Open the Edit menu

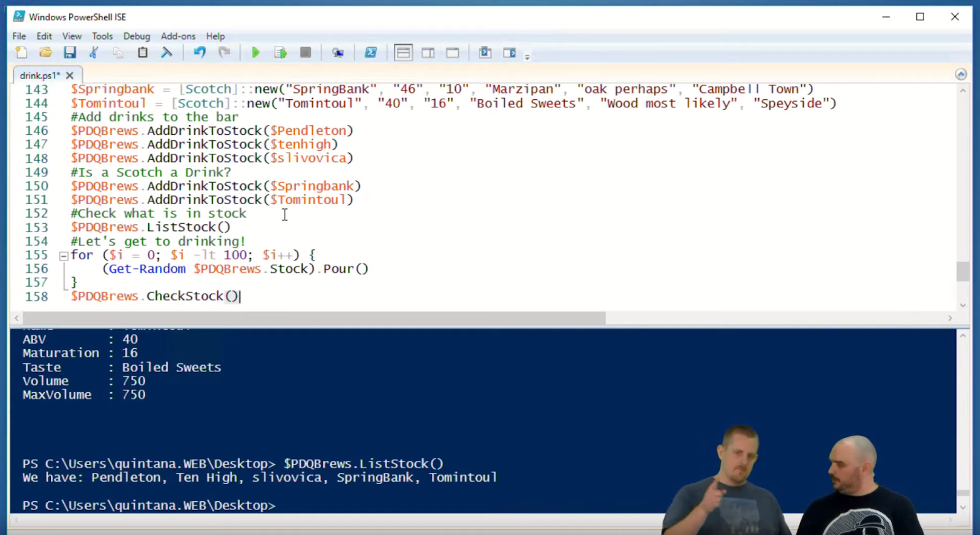click(x=44, y=36)
